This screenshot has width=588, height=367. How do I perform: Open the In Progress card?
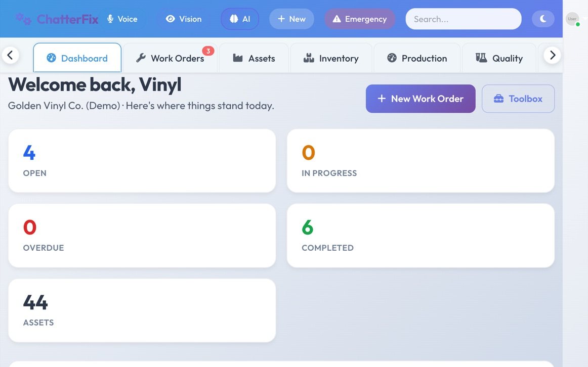(x=421, y=161)
